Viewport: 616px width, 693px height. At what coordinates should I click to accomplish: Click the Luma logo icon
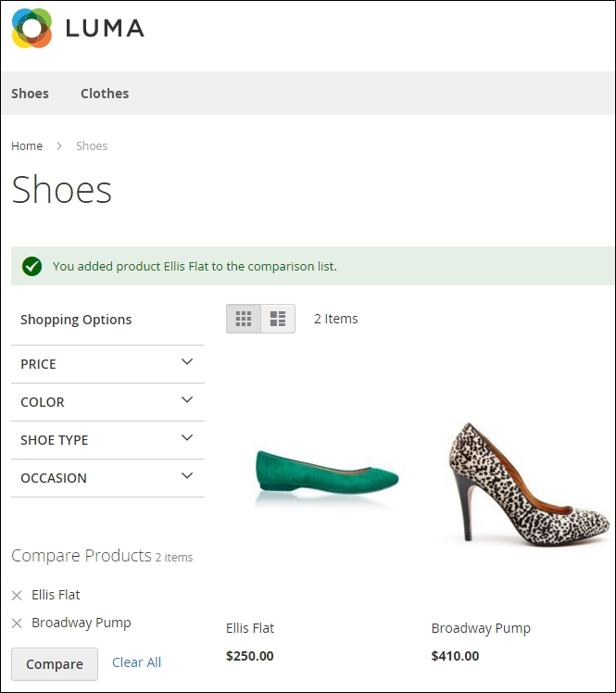[31, 28]
